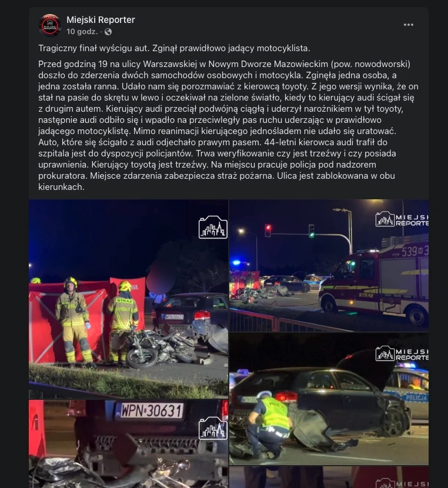Click the 539 number on fire truck
Viewport: 448px width, 488px height.
409,252
